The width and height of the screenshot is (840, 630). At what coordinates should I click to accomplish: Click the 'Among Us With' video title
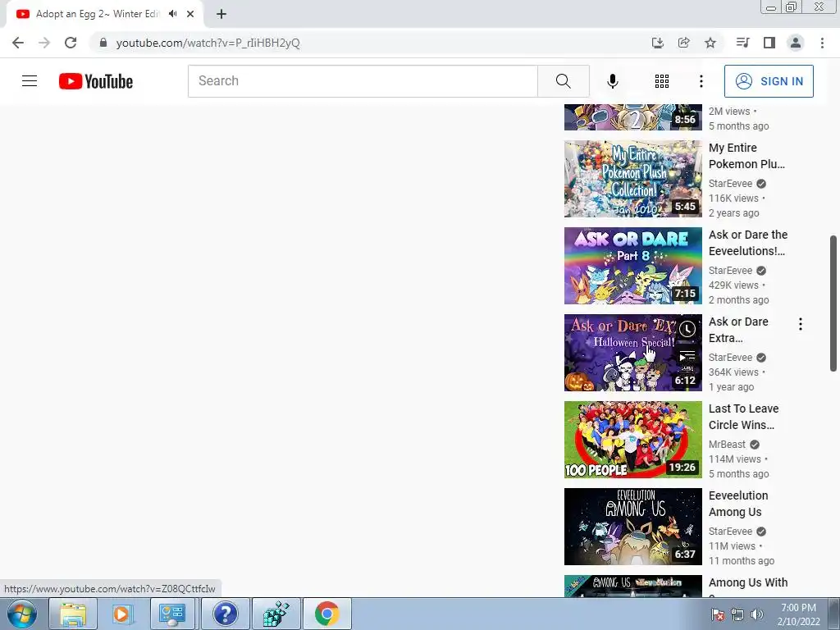click(x=748, y=582)
